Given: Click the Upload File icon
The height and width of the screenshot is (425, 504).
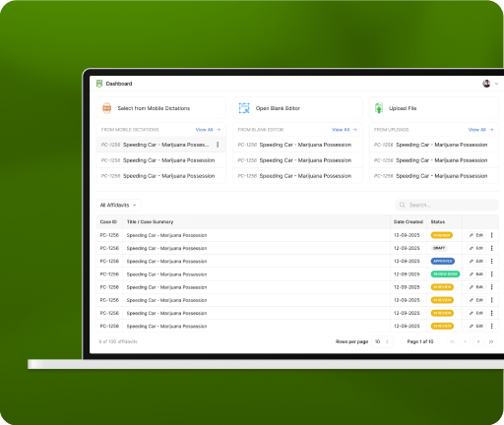Looking at the screenshot, I should 379,108.
